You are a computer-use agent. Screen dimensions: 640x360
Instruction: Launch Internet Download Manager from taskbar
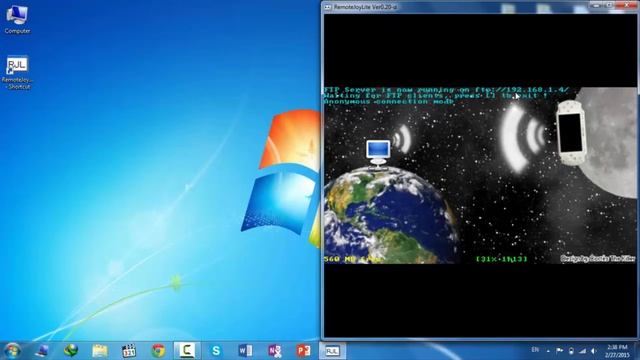click(71, 351)
